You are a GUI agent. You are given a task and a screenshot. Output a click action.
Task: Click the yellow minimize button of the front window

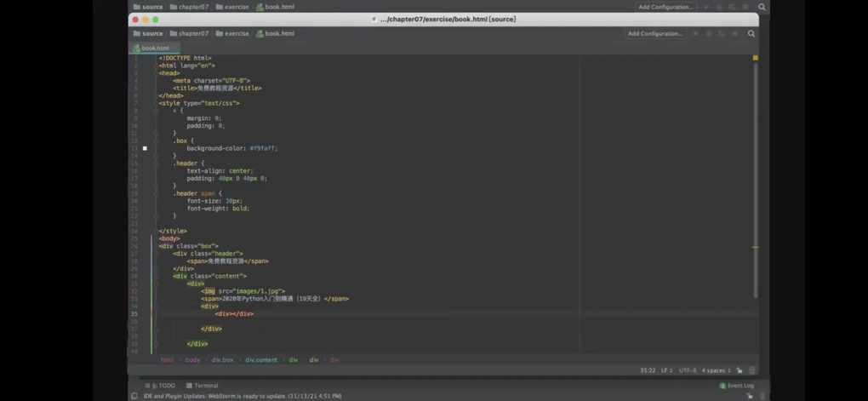coord(146,20)
